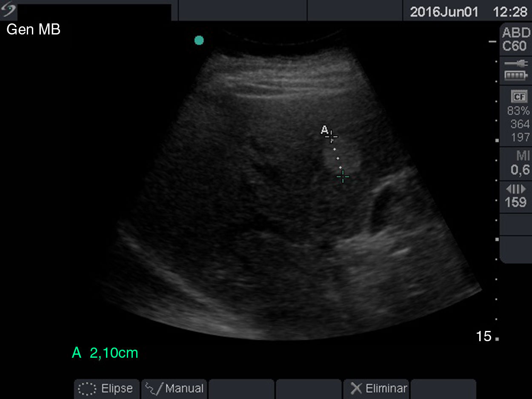This screenshot has width=532, height=399.
Task: Click the green probe orientation dot
Action: pyautogui.click(x=199, y=40)
